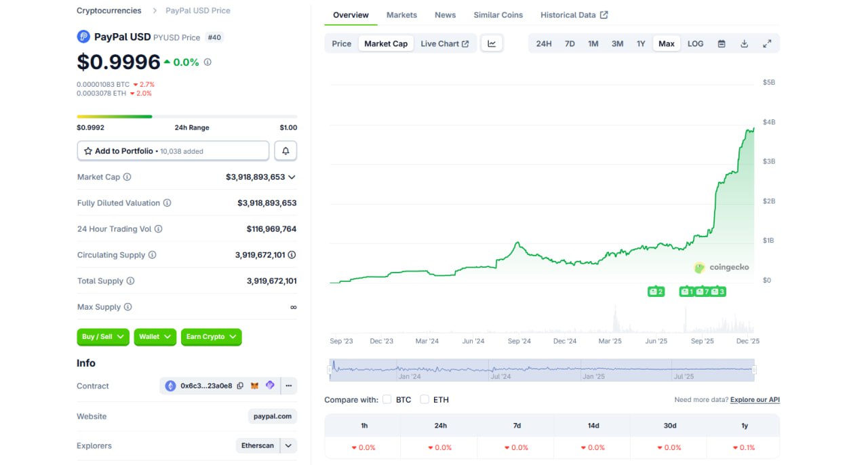Image resolution: width=868 pixels, height=465 pixels.
Task: Expand chart to fullscreen
Action: coord(767,43)
